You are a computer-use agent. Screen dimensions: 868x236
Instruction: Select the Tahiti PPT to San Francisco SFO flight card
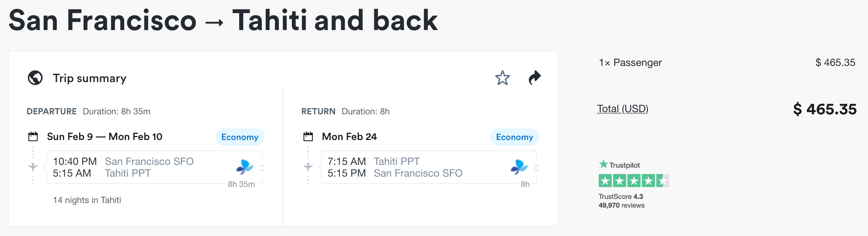[x=418, y=167]
